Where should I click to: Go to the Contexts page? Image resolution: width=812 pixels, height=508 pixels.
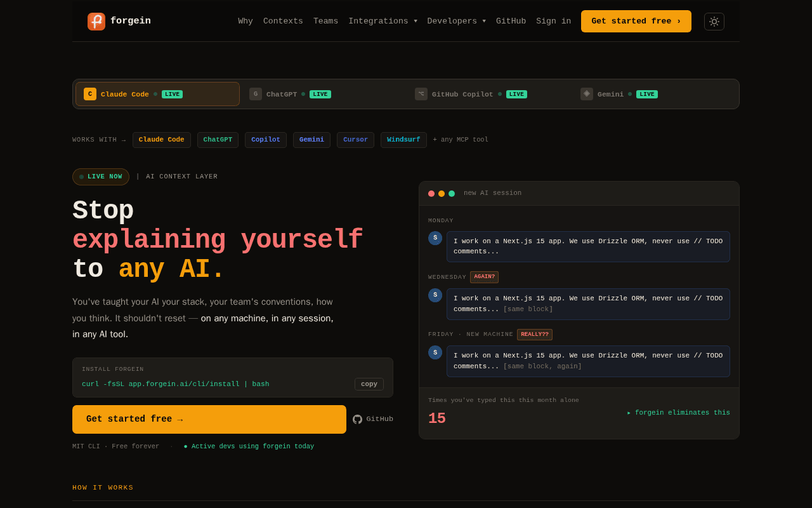pyautogui.click(x=283, y=22)
